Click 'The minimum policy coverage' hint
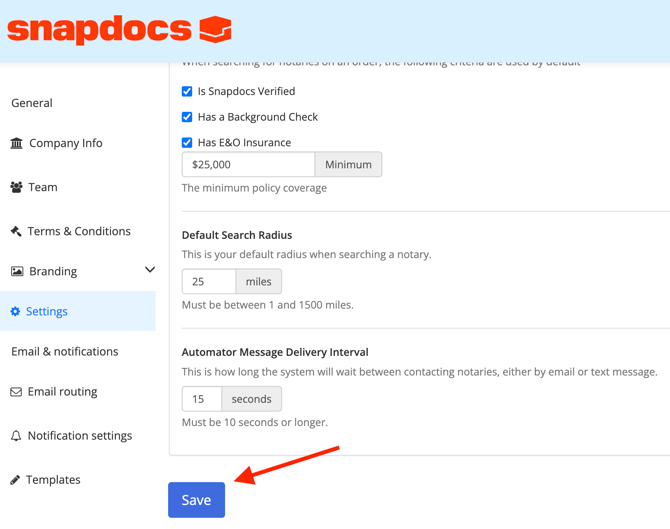670x529 pixels. [254, 188]
